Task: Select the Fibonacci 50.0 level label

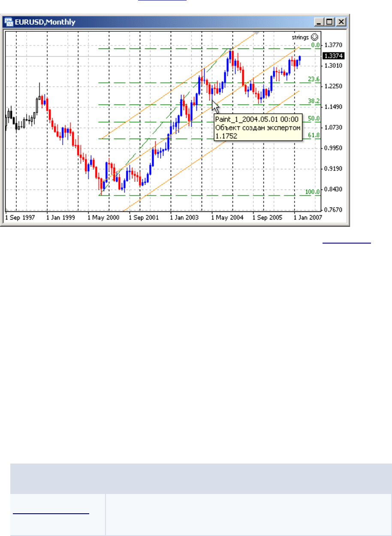Action: pyautogui.click(x=314, y=118)
